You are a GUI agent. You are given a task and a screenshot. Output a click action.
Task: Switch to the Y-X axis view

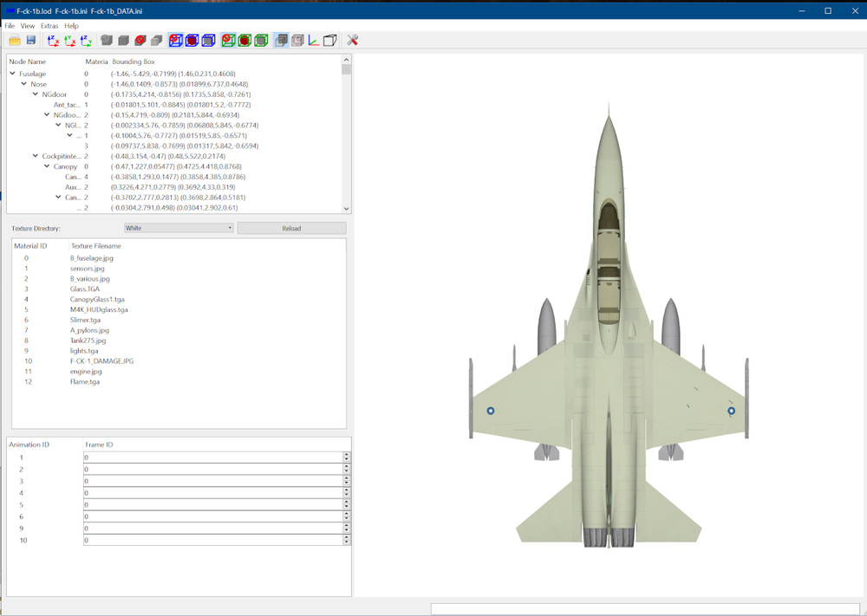pyautogui.click(x=70, y=41)
